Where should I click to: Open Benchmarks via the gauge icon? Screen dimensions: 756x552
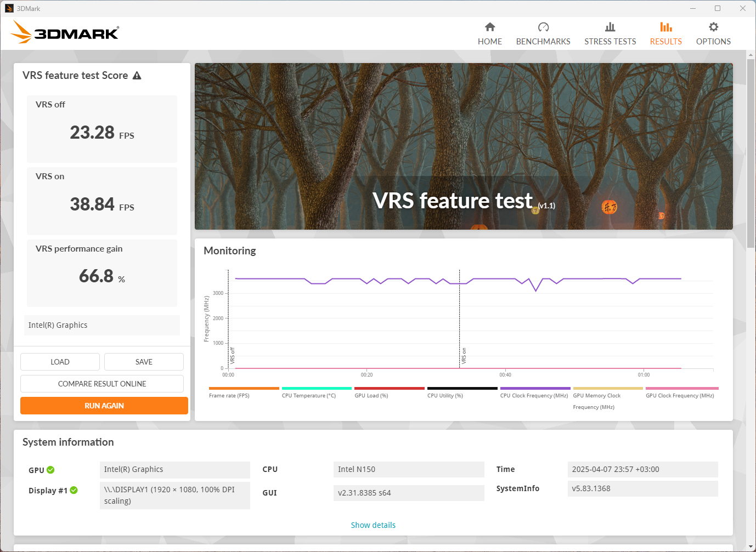[543, 27]
